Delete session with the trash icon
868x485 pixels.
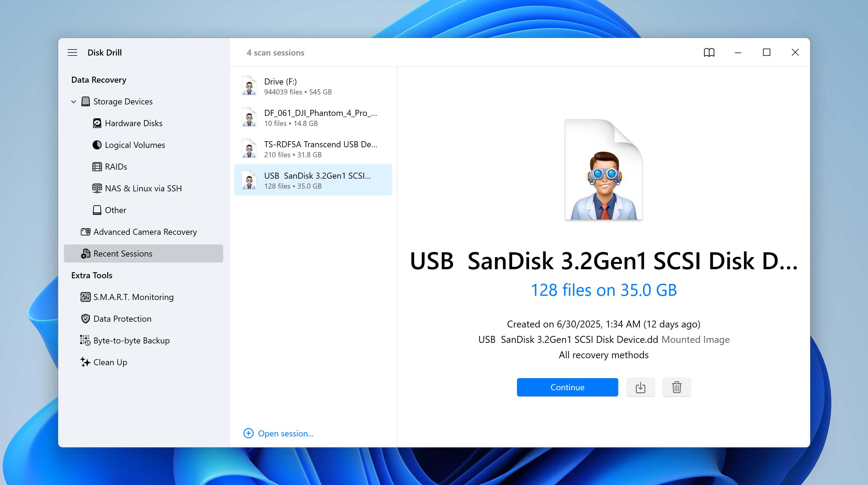[x=676, y=387]
